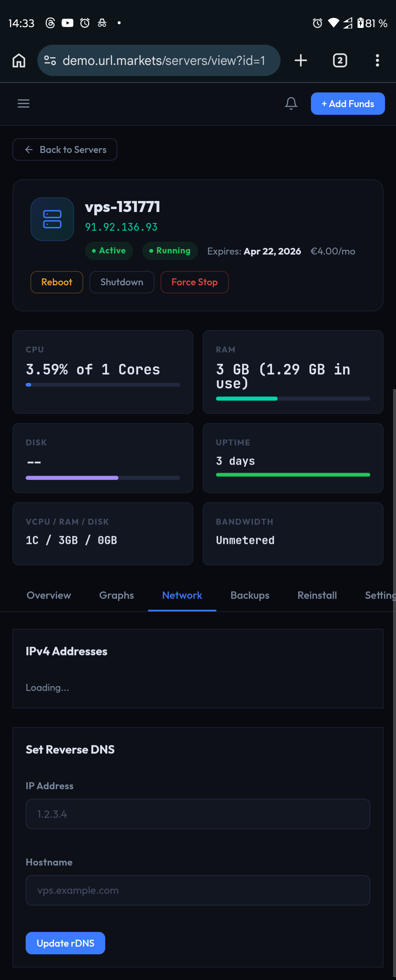This screenshot has height=980, width=396.
Task: Click the Hostname input field
Action: 198,890
